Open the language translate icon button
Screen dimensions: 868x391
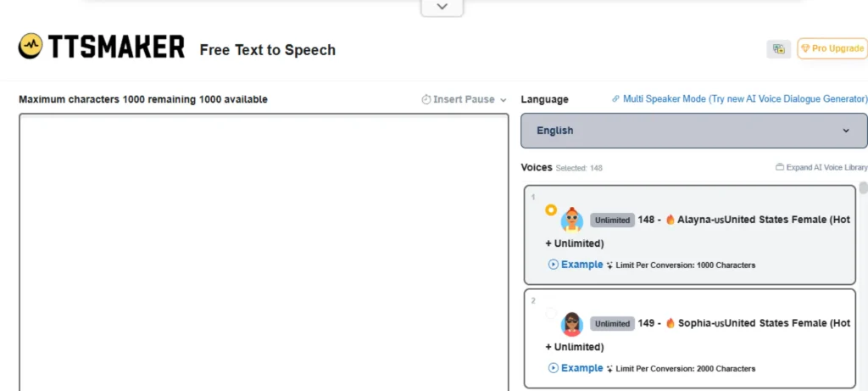(778, 48)
